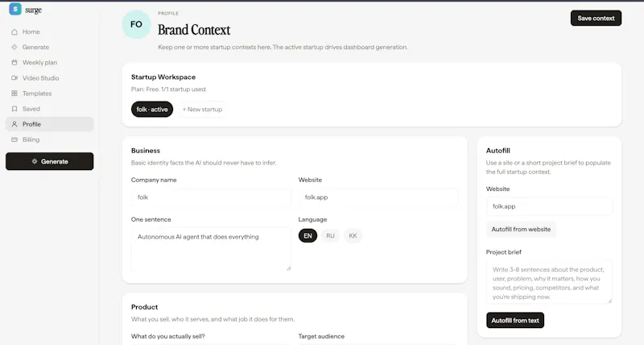The image size is (644, 345).
Task: Click 'What do you actually sell?' label
Action: coord(167,336)
